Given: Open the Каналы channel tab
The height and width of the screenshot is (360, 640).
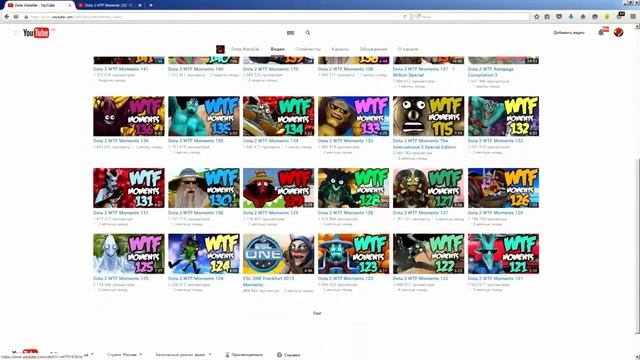Looking at the screenshot, I should pos(340,49).
